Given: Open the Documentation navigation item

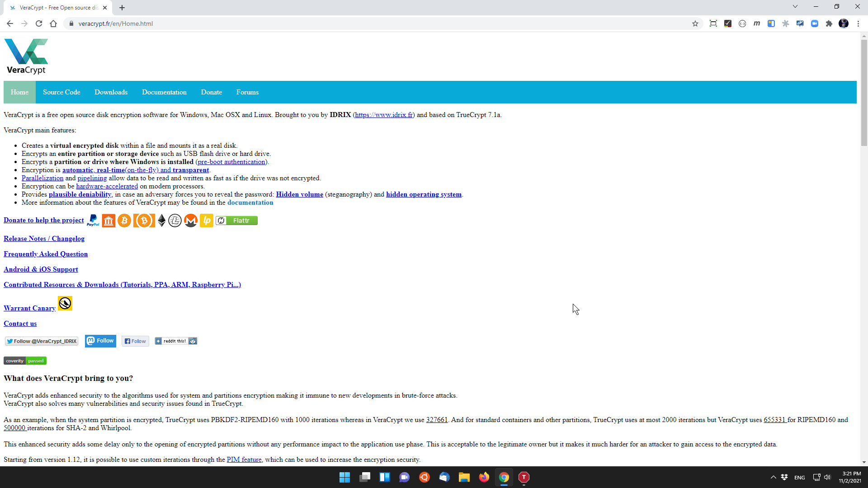Looking at the screenshot, I should pos(164,92).
